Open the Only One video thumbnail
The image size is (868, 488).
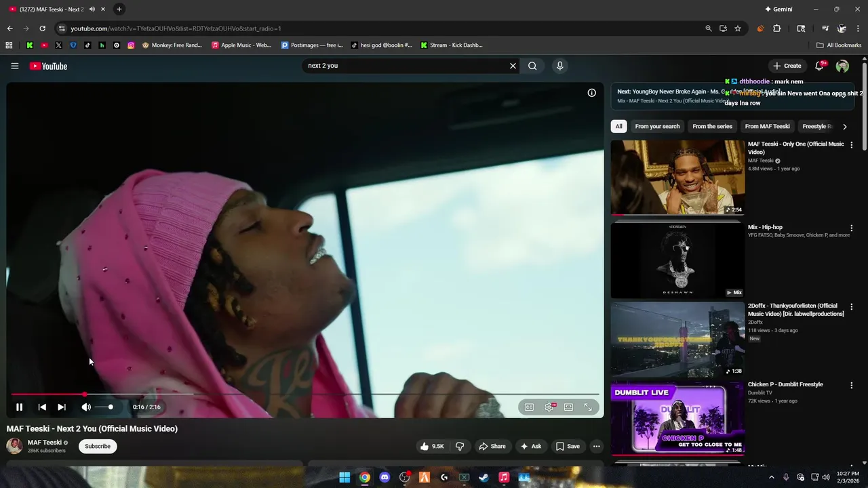(x=677, y=178)
